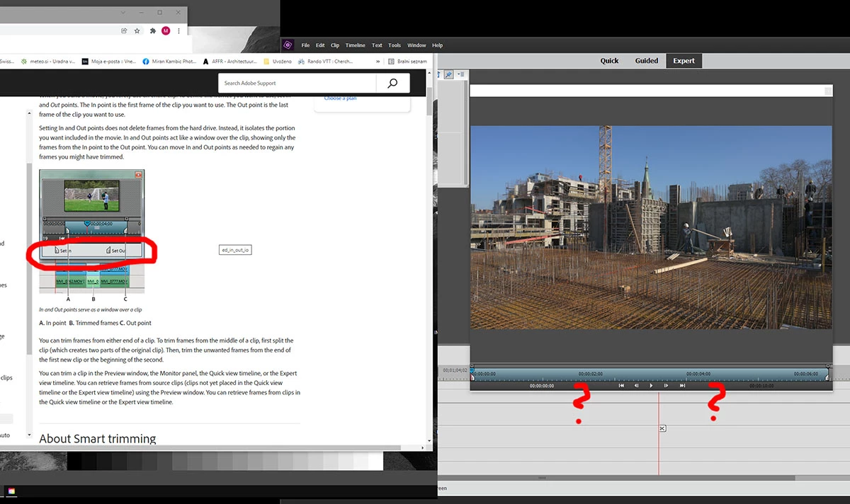Open the panel options flyout menu
The width and height of the screenshot is (850, 504).
460,74
